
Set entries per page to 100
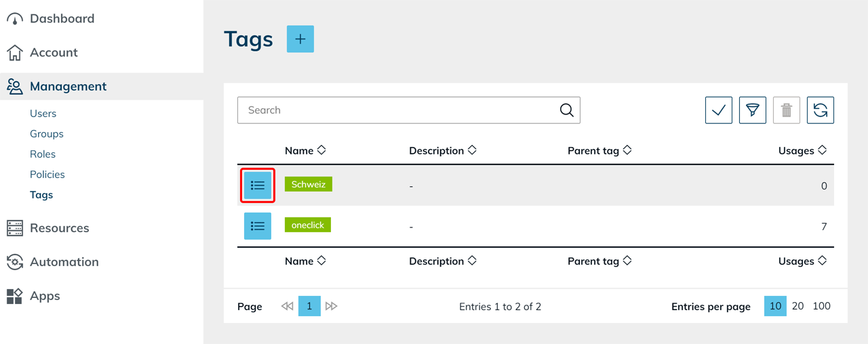point(821,306)
